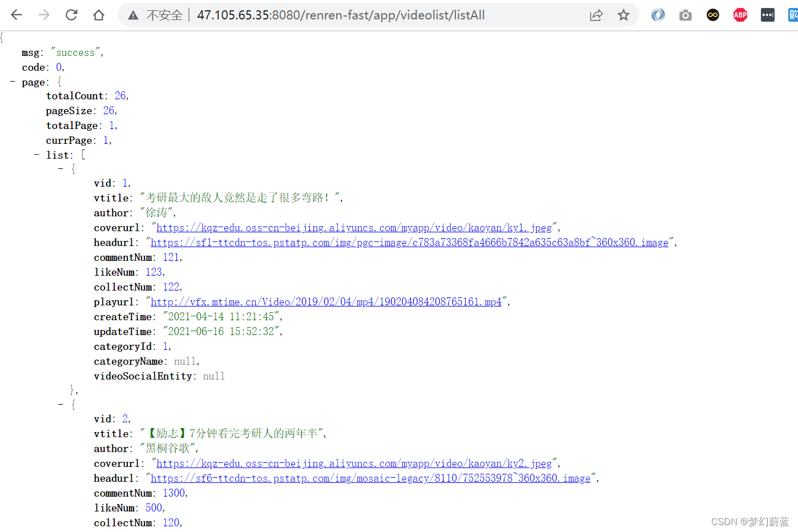This screenshot has width=798, height=532.
Task: Select the vtitle text of vid 1
Action: click(240, 198)
